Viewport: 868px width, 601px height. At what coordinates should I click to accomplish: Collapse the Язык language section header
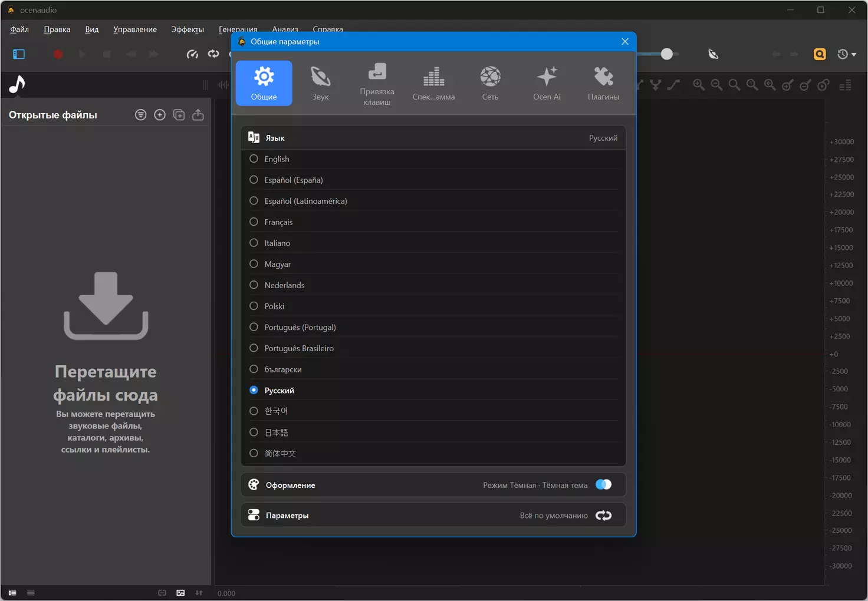433,138
